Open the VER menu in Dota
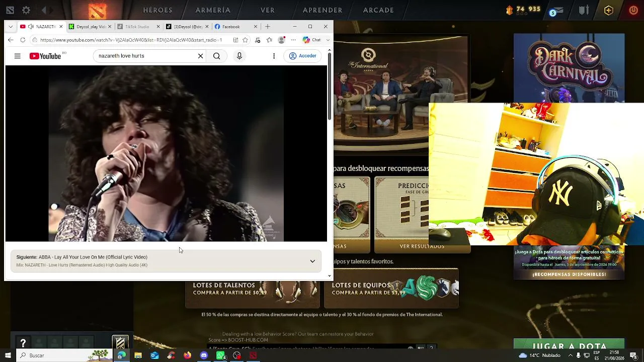644x362 pixels. point(268,10)
